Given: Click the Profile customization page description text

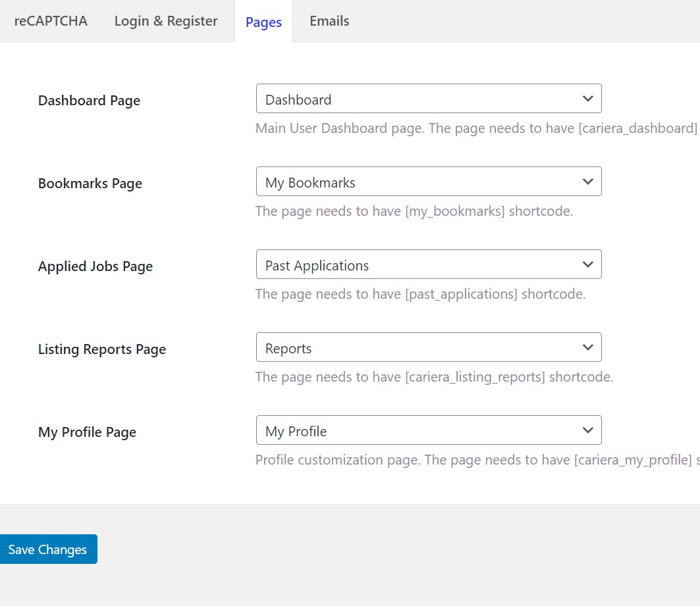Looking at the screenshot, I should [477, 460].
